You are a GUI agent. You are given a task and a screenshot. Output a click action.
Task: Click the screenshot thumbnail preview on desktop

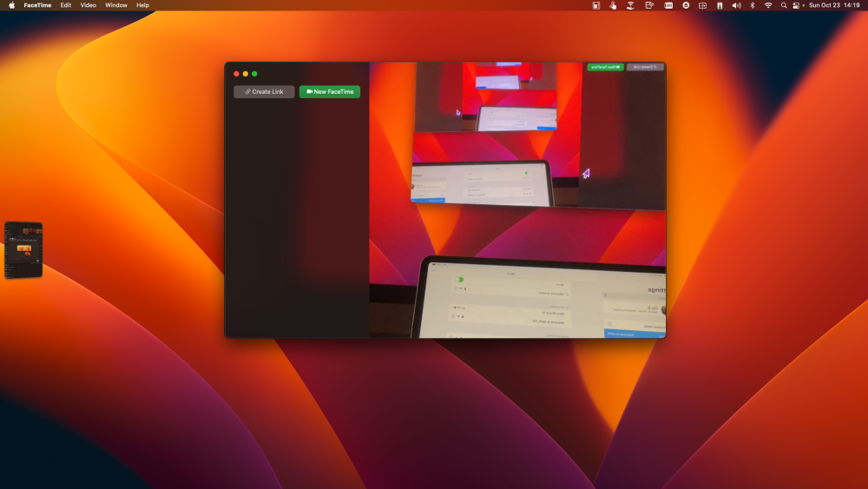pos(23,250)
